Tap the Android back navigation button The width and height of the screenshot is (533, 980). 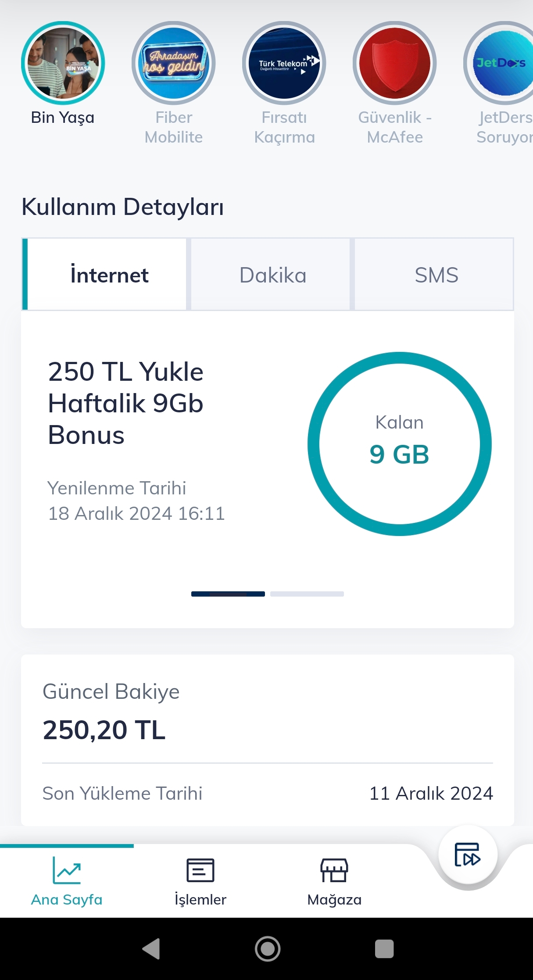pos(151,949)
